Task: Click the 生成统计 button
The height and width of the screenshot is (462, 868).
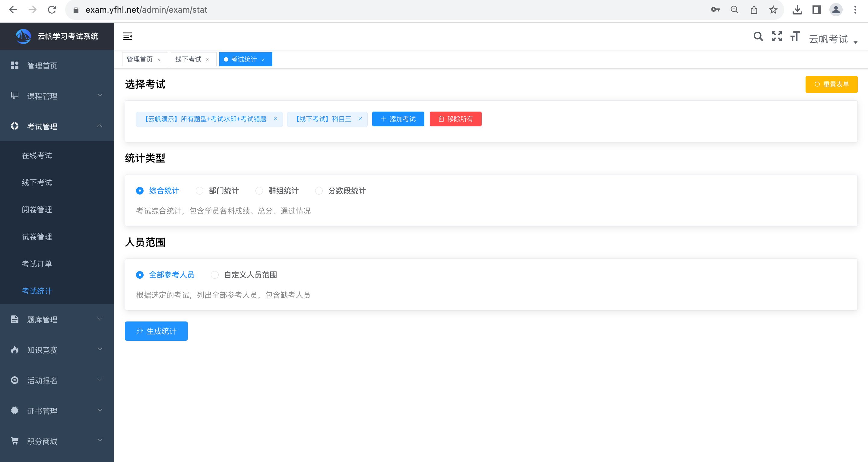Action: 156,331
